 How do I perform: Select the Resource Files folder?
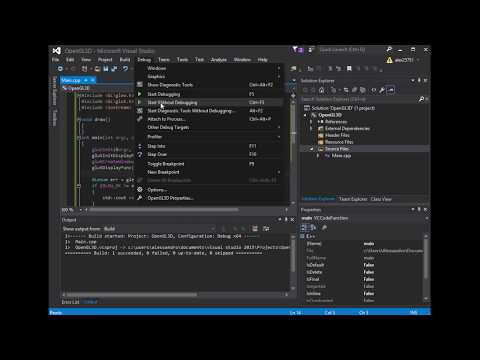335,142
